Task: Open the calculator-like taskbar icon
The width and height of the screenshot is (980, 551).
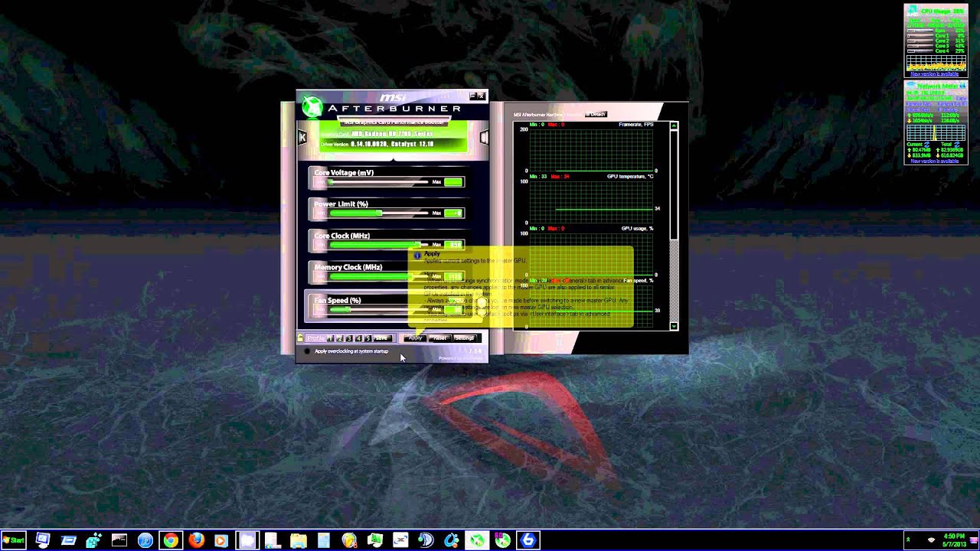Action: tap(324, 540)
